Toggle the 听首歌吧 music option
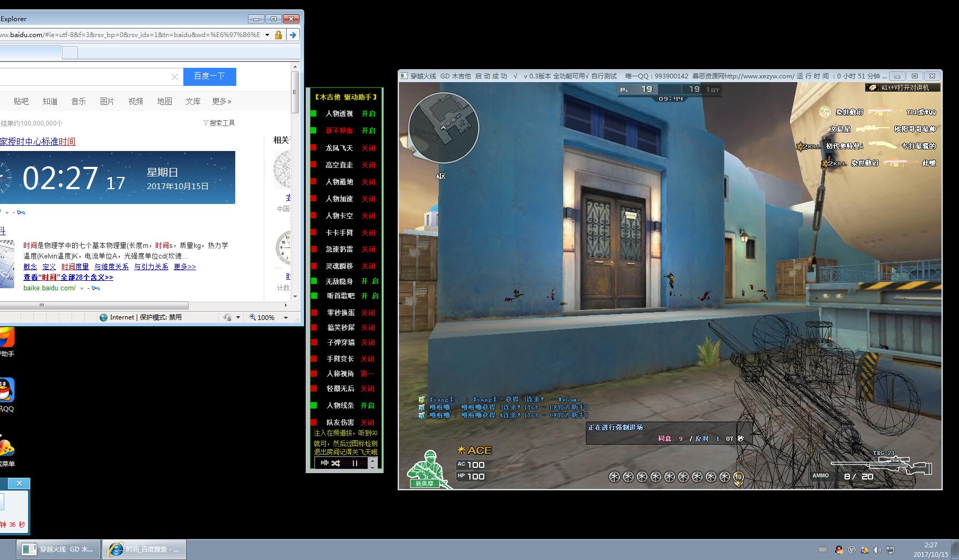Viewport: 959px width, 560px height. (x=314, y=296)
